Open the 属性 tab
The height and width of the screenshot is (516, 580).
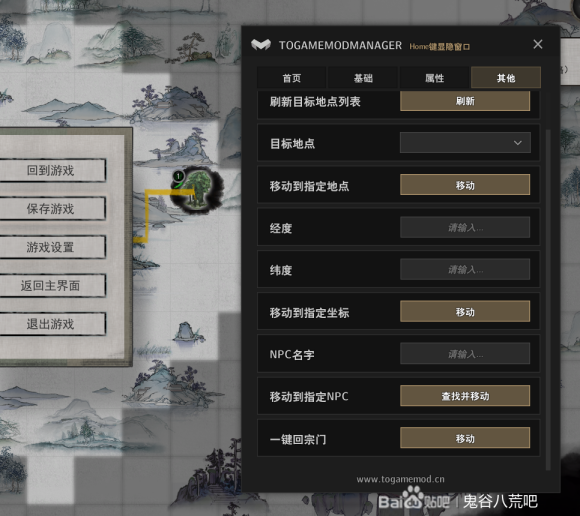pos(434,78)
